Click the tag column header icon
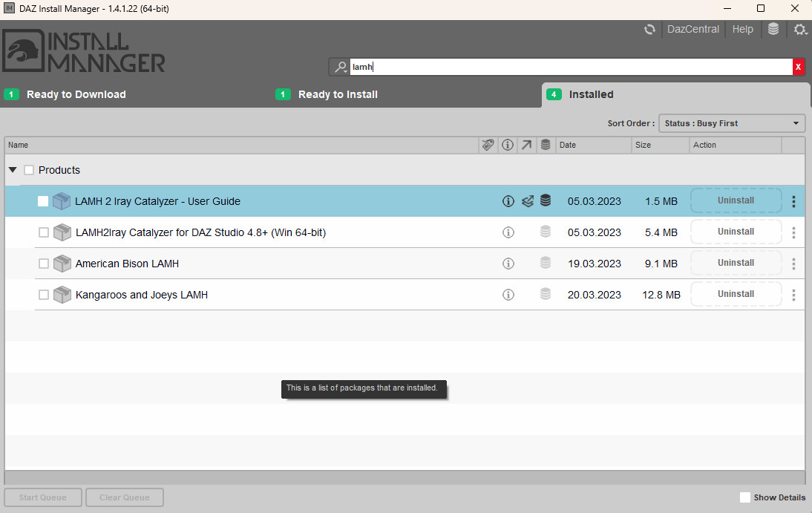The height and width of the screenshot is (513, 812). click(x=488, y=145)
